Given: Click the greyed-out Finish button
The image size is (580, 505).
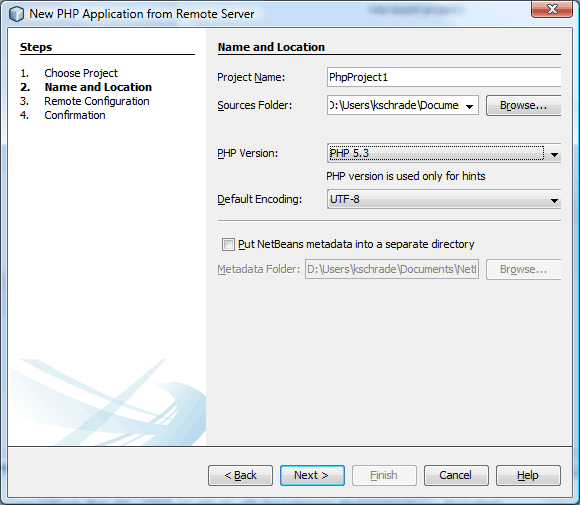Looking at the screenshot, I should [x=384, y=475].
